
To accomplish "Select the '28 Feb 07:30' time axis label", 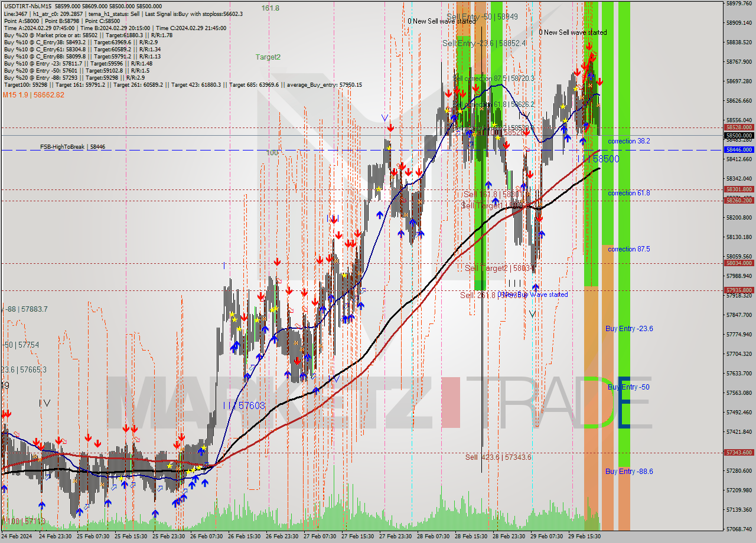I will (x=433, y=537).
